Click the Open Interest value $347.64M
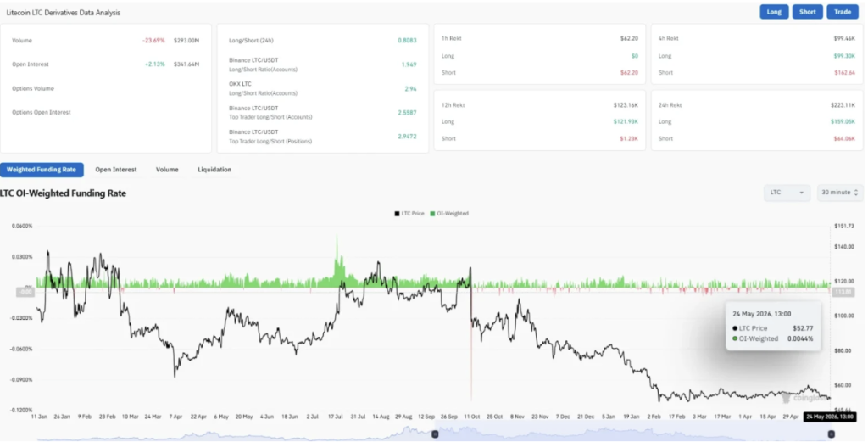The image size is (868, 442). 186,64
